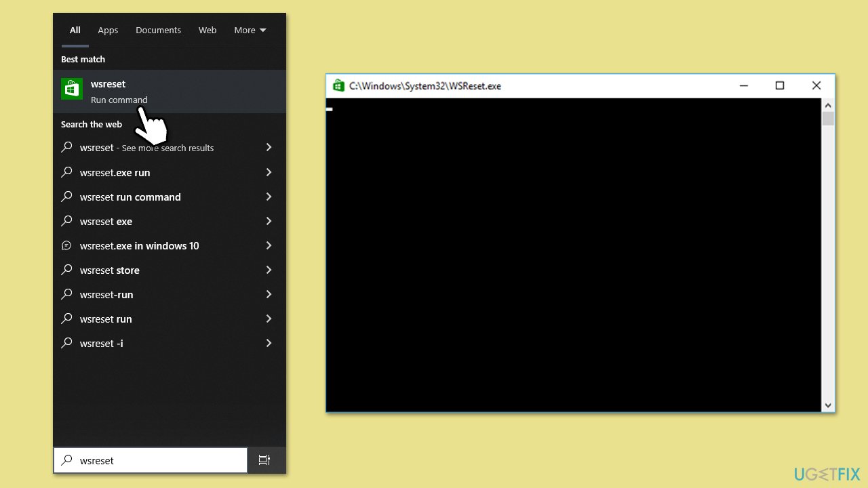Expand arrow next to 'wsreset.exe in windows 10'

click(x=269, y=245)
